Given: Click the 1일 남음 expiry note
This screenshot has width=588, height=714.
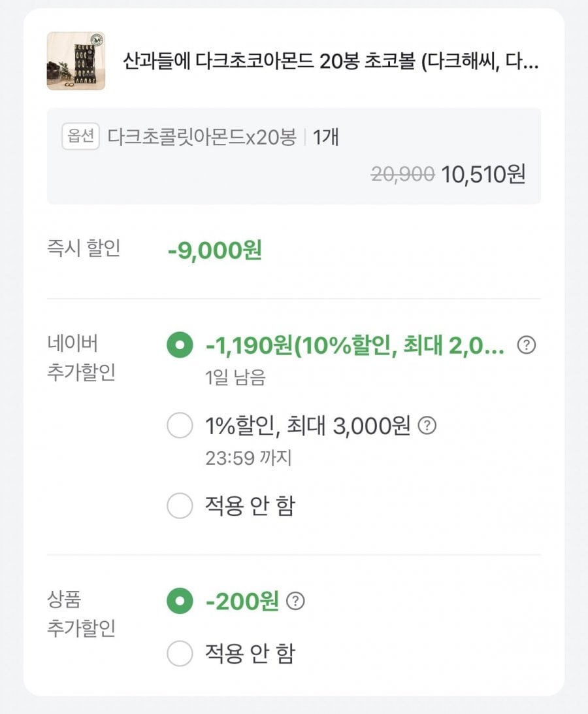Looking at the screenshot, I should (x=235, y=378).
